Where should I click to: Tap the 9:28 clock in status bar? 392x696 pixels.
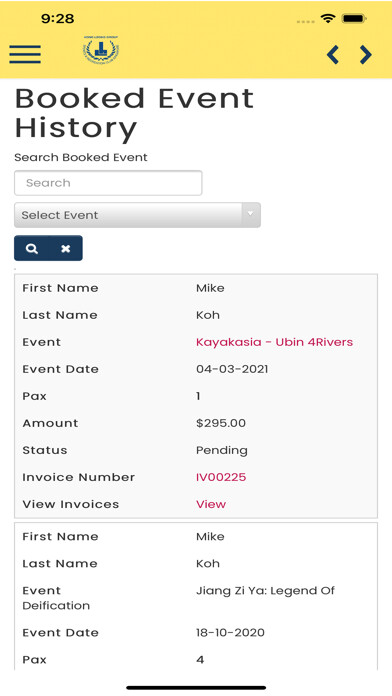pyautogui.click(x=57, y=19)
